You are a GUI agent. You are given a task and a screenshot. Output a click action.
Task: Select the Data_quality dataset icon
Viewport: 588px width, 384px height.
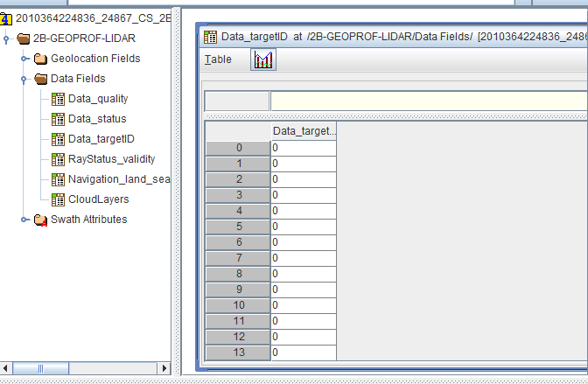click(x=58, y=99)
